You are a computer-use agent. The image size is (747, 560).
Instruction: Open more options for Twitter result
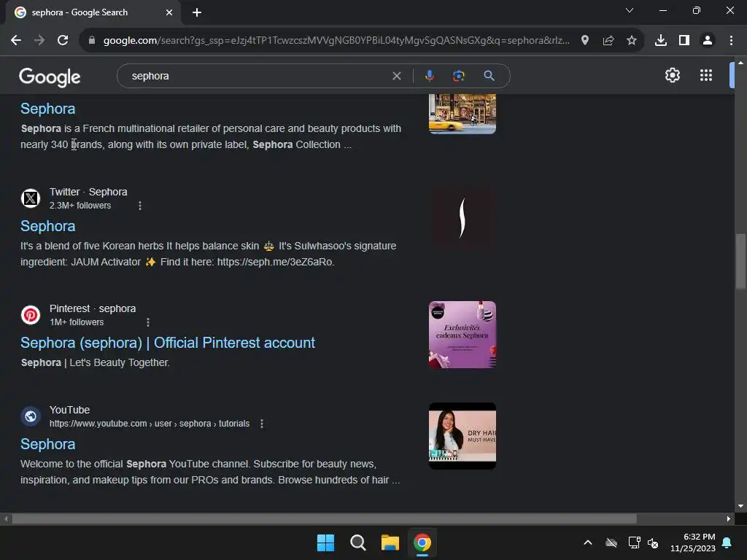(x=139, y=206)
